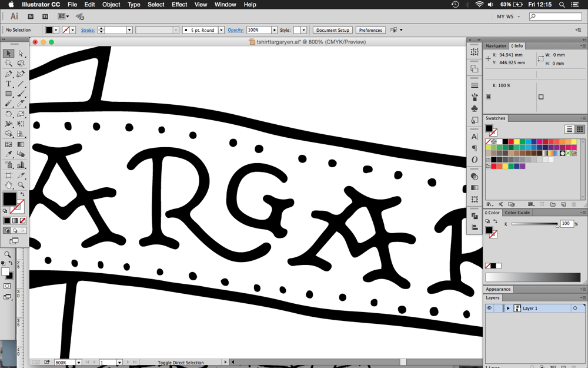Choose the Lasso tool
The height and width of the screenshot is (368, 588).
pos(21,64)
